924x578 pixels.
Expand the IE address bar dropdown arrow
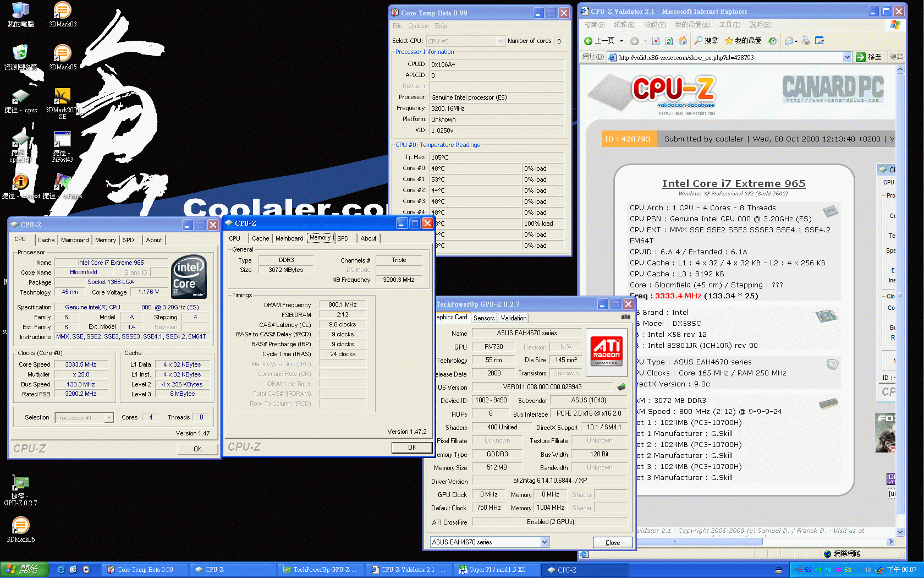[x=847, y=57]
